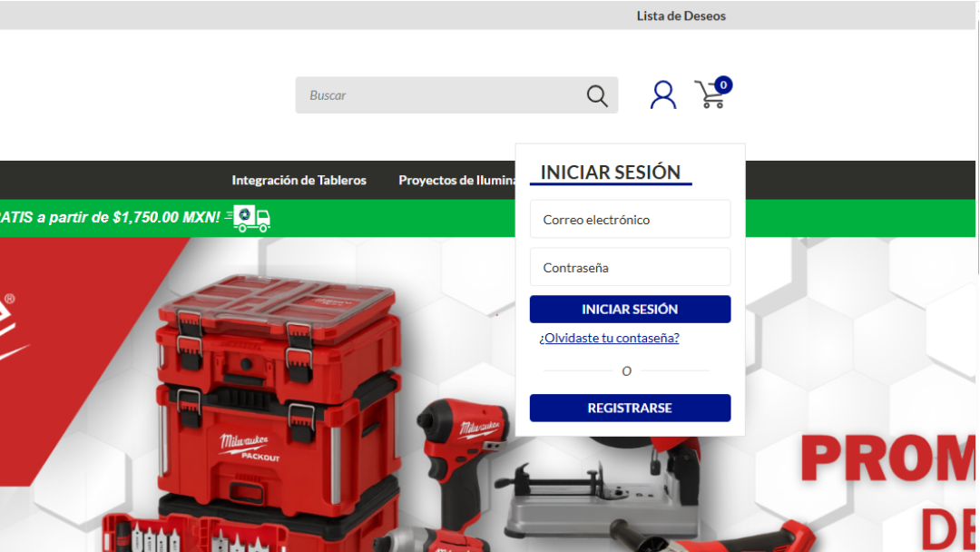
Task: Focus the Contraseña password field
Action: (x=630, y=268)
